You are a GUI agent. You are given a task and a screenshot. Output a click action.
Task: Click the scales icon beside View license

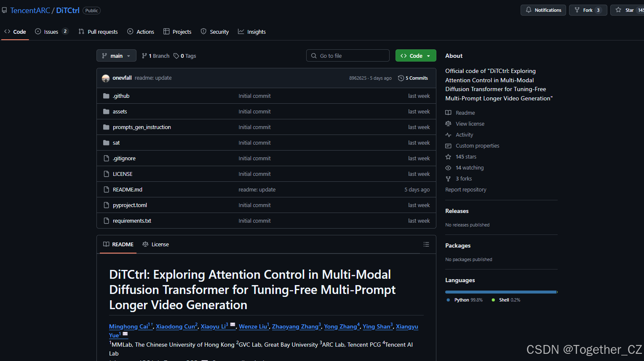pos(448,124)
